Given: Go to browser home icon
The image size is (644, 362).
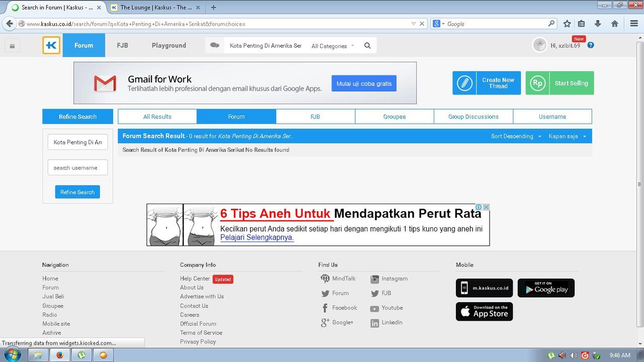Looking at the screenshot, I should [x=614, y=24].
